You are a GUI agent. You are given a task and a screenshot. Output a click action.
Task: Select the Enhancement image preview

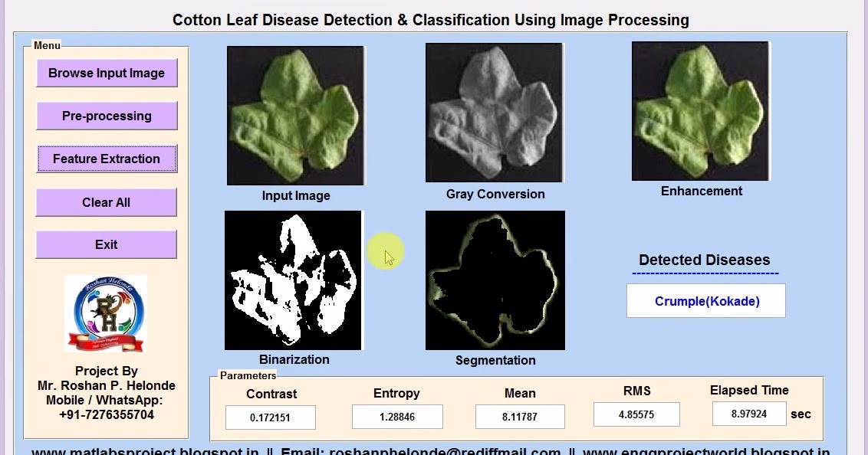point(699,111)
